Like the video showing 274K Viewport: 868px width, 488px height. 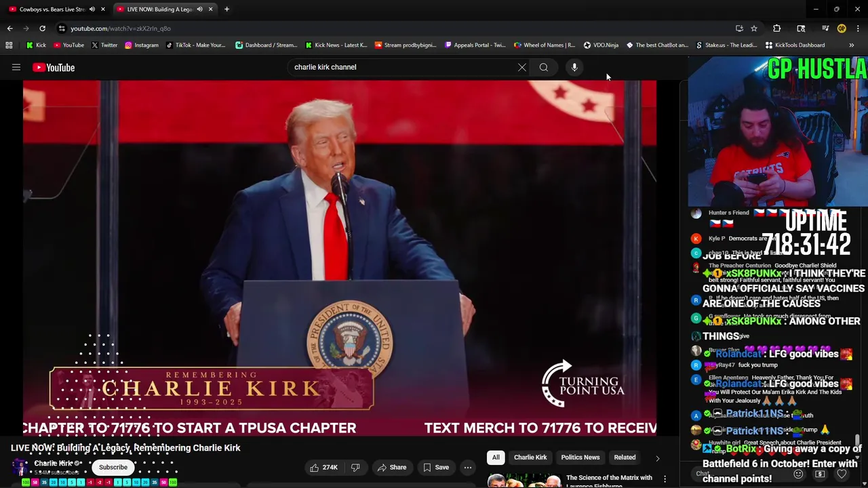(x=323, y=467)
